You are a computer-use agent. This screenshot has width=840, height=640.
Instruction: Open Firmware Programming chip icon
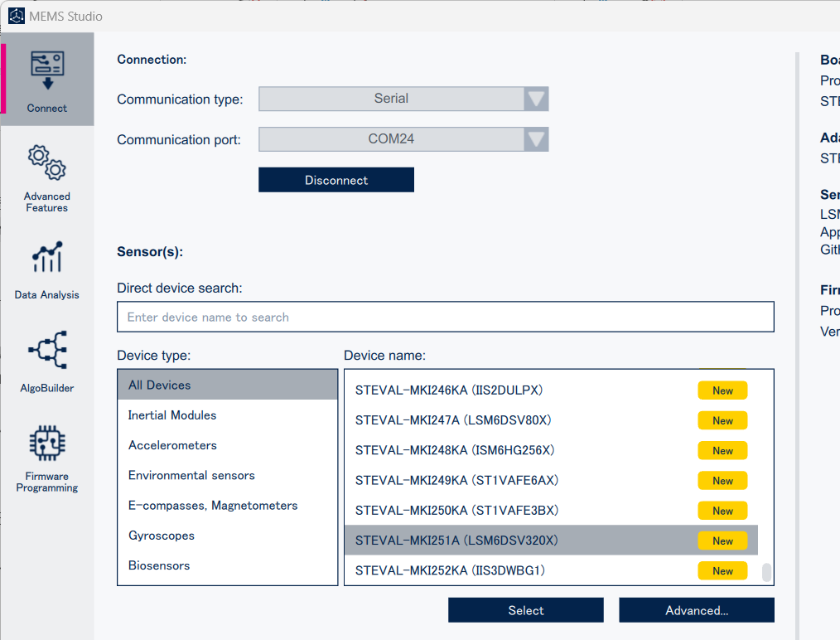click(47, 444)
